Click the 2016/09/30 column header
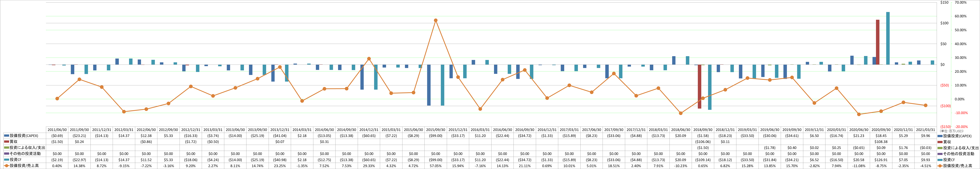 click(x=525, y=130)
